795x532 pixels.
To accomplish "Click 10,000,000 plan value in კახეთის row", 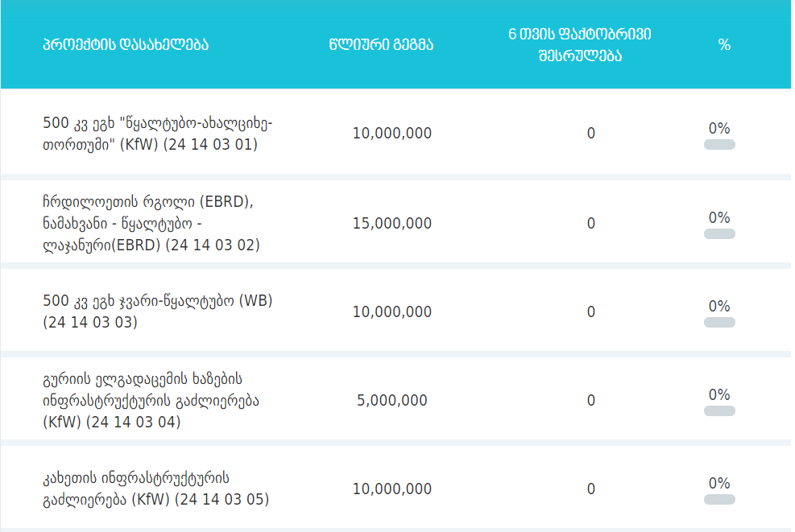I will pyautogui.click(x=392, y=489).
